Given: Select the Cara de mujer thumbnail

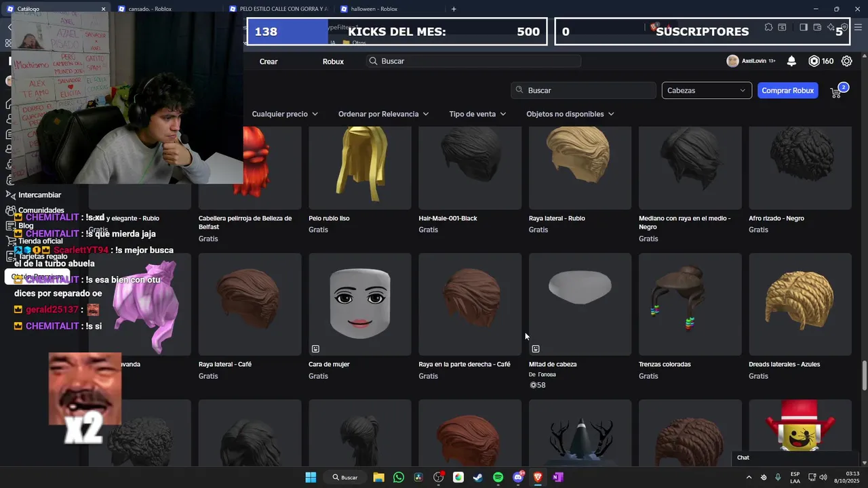Looking at the screenshot, I should click(x=360, y=304).
